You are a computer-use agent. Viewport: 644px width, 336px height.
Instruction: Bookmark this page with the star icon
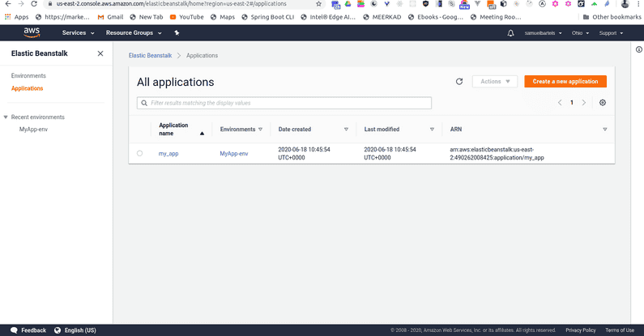click(318, 4)
